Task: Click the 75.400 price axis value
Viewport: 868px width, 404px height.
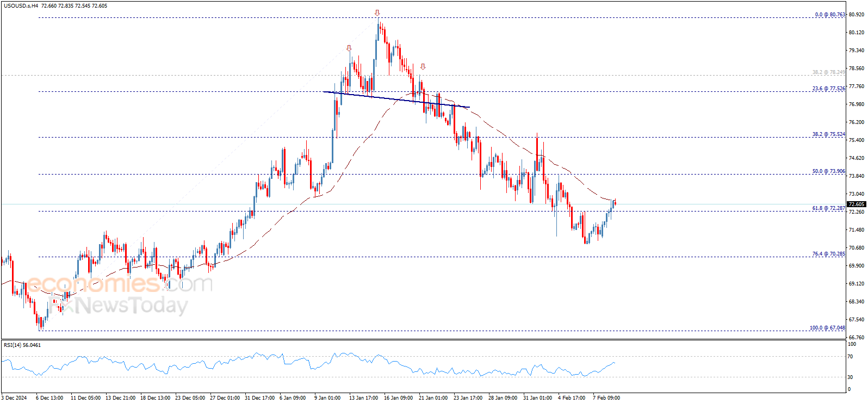Action: tap(857, 140)
